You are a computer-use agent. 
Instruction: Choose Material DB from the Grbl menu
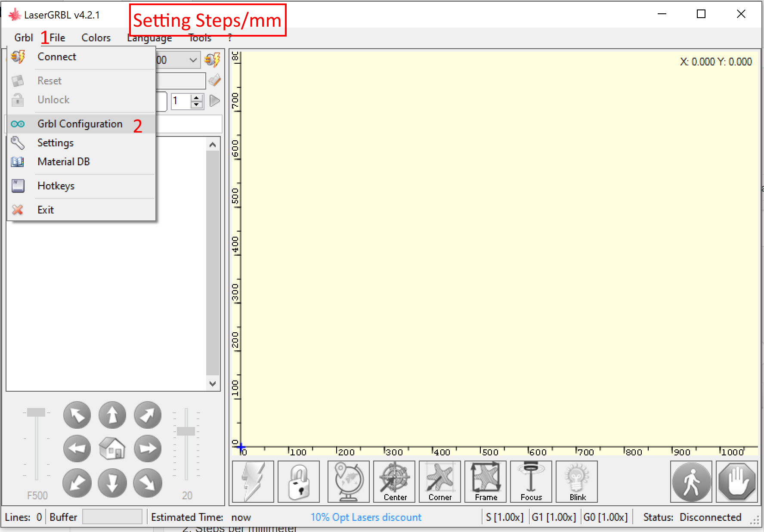[x=63, y=162]
